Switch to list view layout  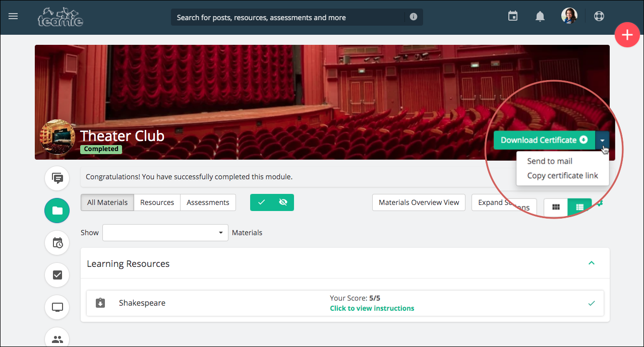pyautogui.click(x=579, y=207)
